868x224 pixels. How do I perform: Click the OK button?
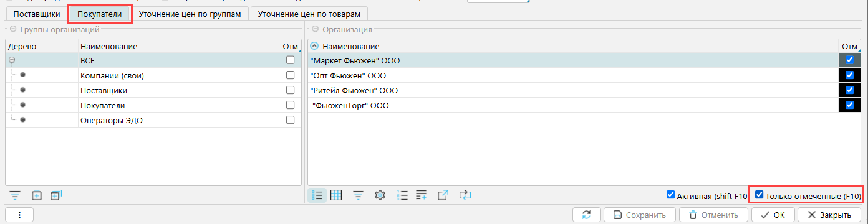773,215
